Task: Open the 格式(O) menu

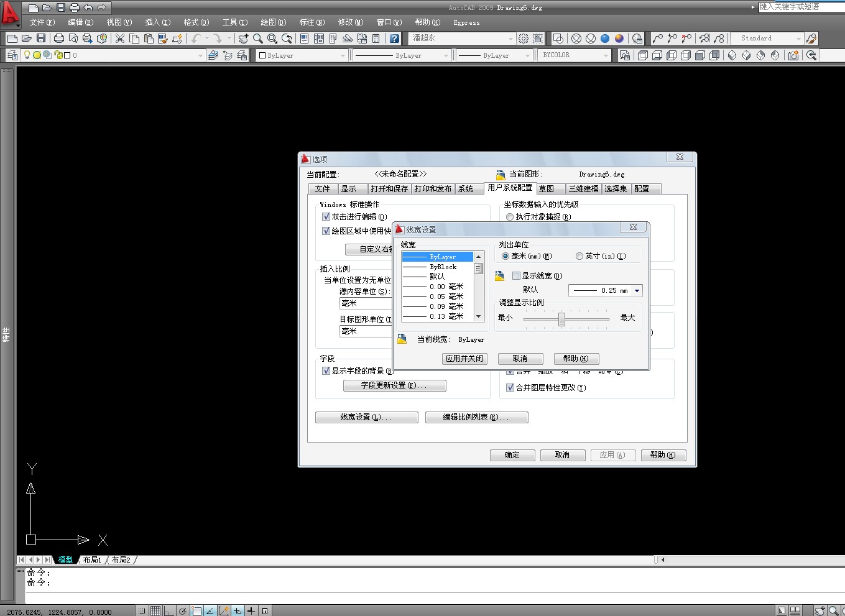Action: 196,22
